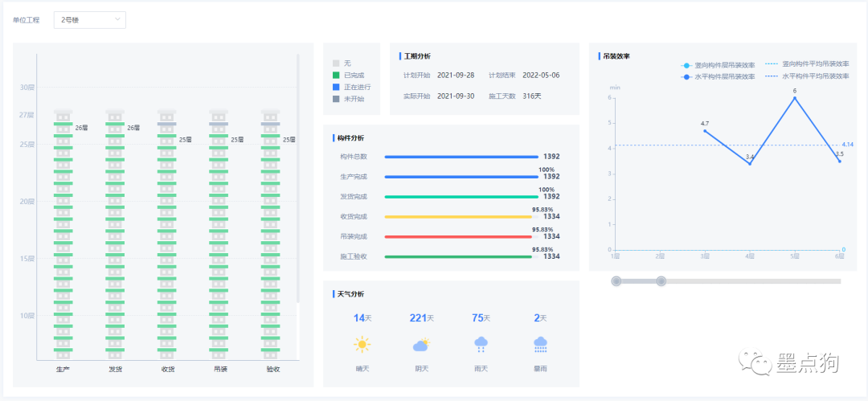Open the 单位工程 building dropdown
The width and height of the screenshot is (868, 401).
tap(89, 19)
